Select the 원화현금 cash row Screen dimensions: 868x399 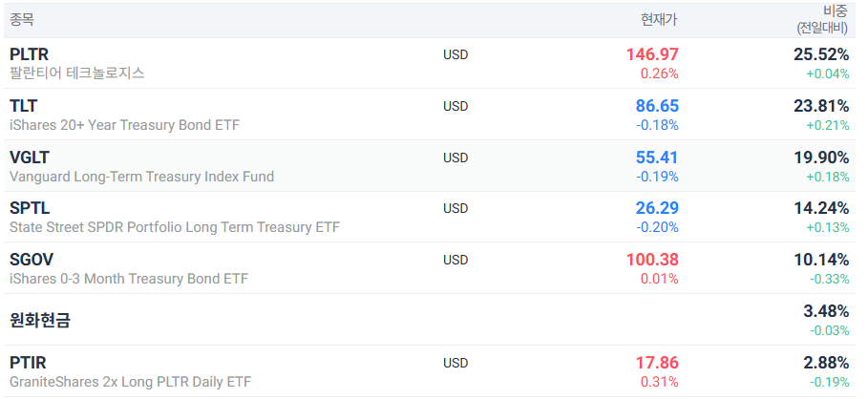click(429, 320)
